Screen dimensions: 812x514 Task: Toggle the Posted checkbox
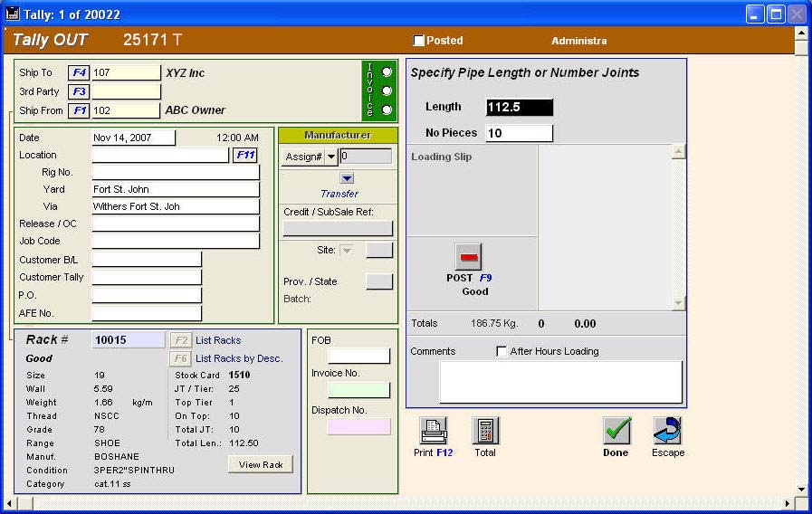click(418, 41)
